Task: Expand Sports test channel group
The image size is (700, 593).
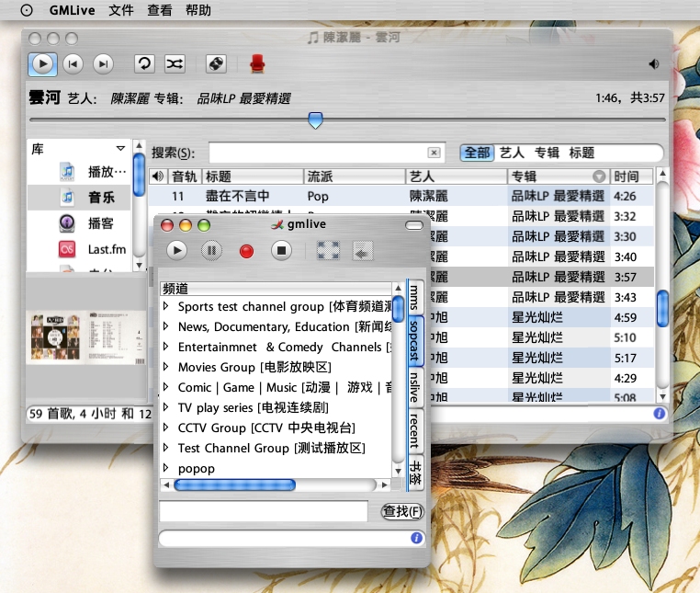Action: point(166,306)
